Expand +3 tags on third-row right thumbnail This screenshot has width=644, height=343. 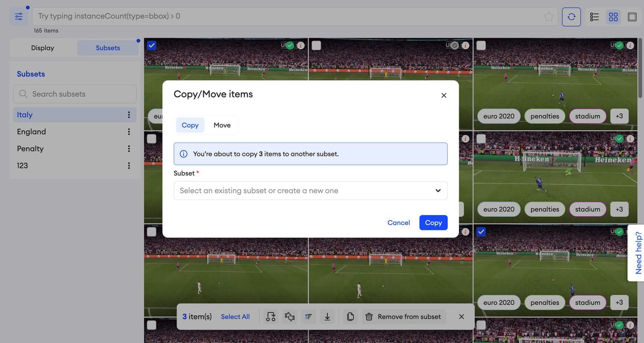tap(619, 302)
